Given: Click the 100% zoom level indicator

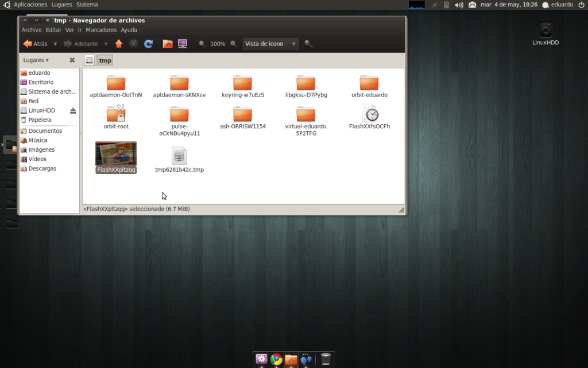Looking at the screenshot, I should pos(218,44).
